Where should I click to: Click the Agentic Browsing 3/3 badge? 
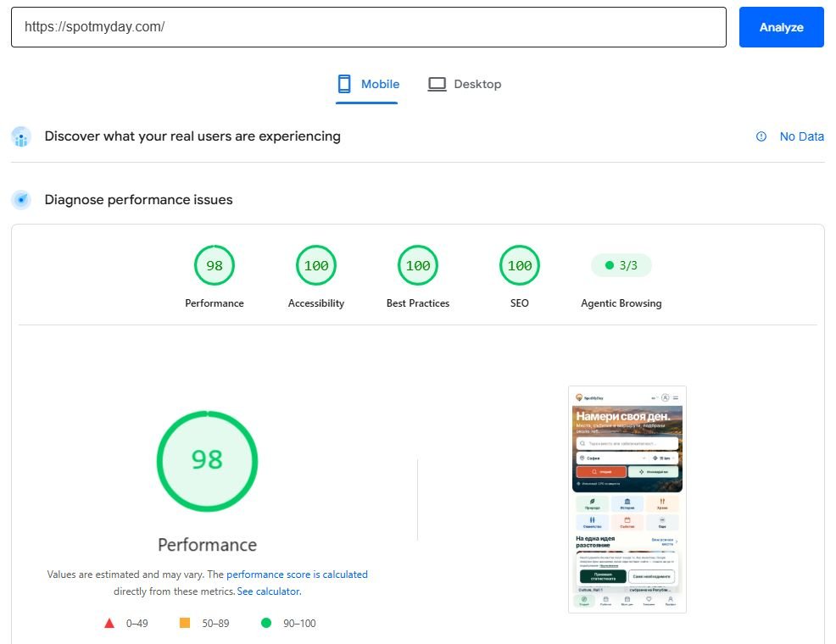[x=621, y=265]
